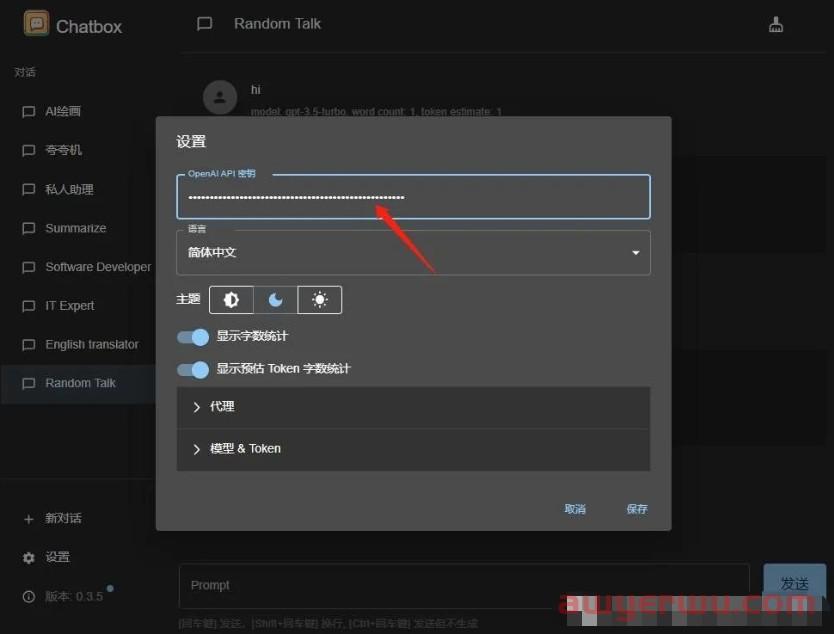Click the hi message text
The height and width of the screenshot is (634, 834).
(256, 90)
